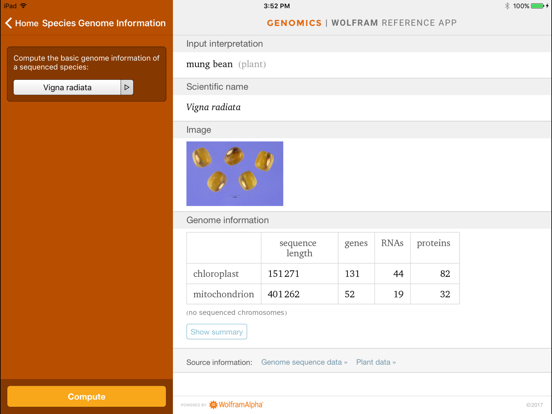
Task: Click the 'sequence length' column header
Action: pos(299,248)
